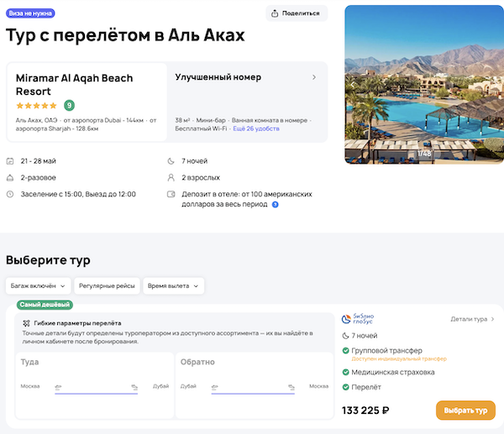Click the wallet icon next to deposit text

(x=171, y=194)
